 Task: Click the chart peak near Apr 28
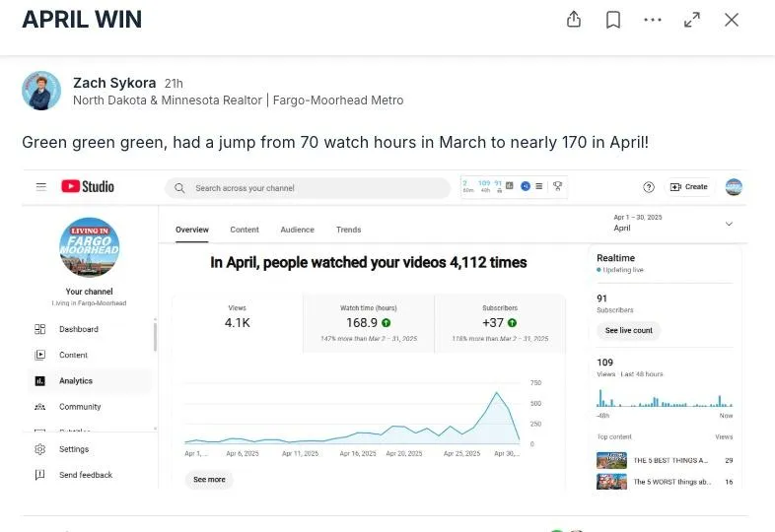point(496,393)
